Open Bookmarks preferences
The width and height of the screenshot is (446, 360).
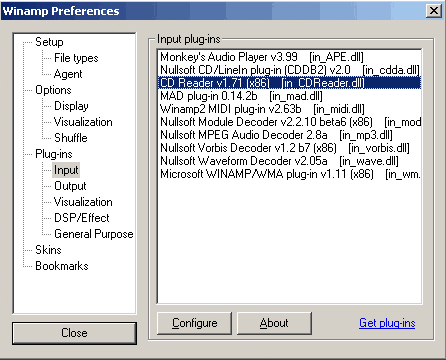click(62, 266)
